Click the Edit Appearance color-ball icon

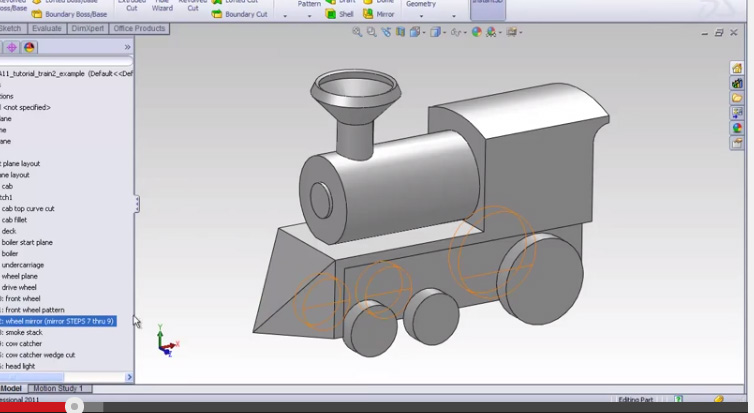tap(477, 32)
